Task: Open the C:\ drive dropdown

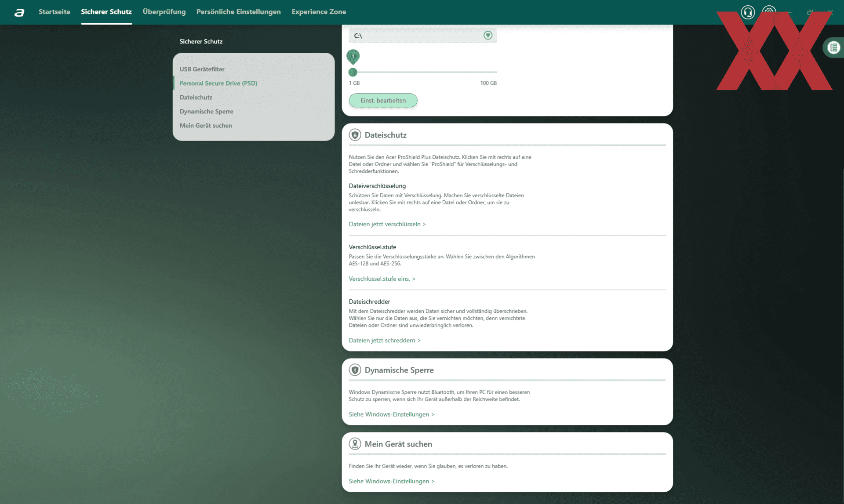Action: tap(422, 36)
